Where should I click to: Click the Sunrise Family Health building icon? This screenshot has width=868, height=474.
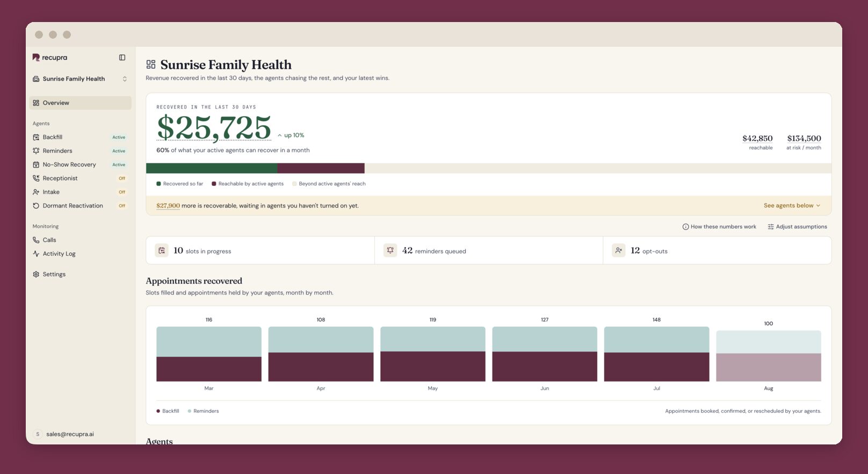click(36, 79)
